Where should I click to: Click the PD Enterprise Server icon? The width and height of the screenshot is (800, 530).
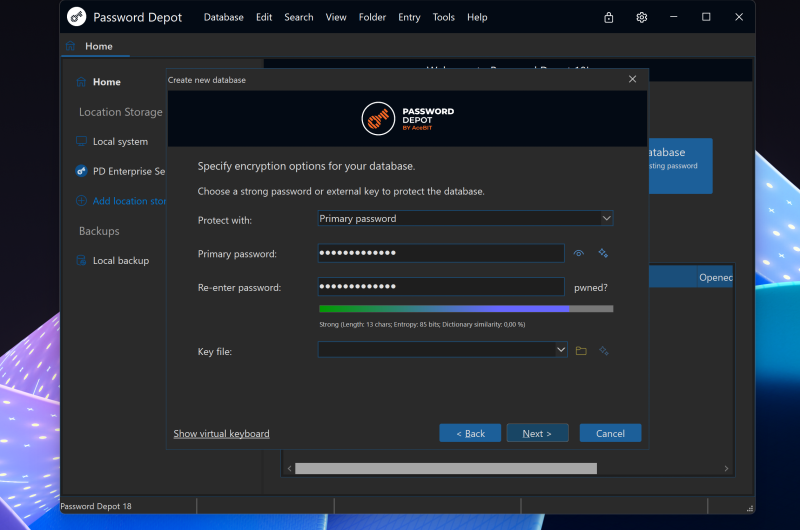[81, 171]
